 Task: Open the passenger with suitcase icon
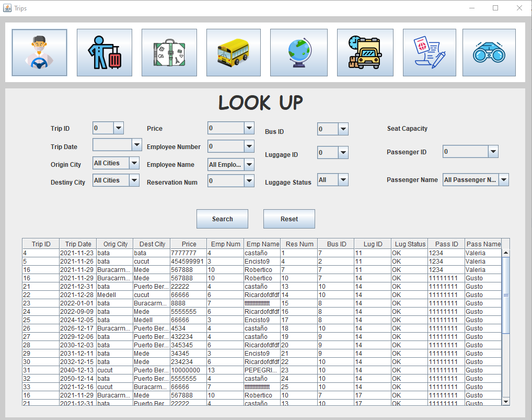pos(105,52)
